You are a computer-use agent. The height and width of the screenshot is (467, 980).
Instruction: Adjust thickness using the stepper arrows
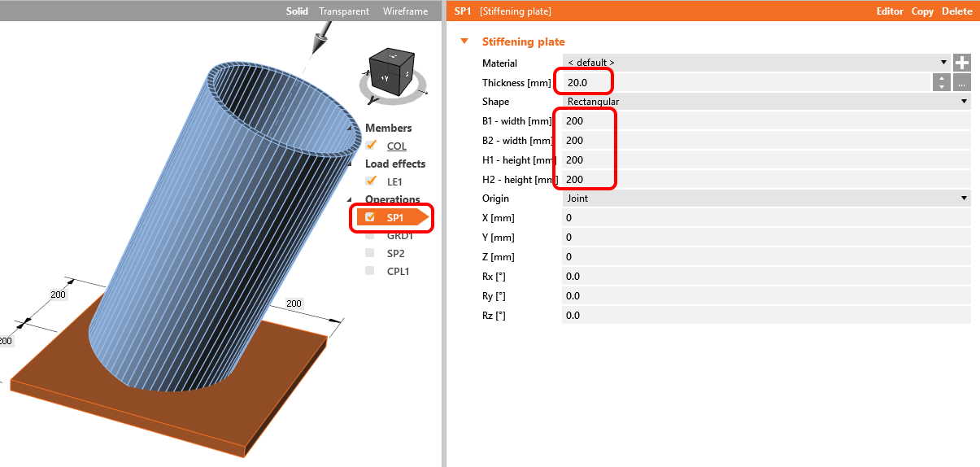coord(941,82)
